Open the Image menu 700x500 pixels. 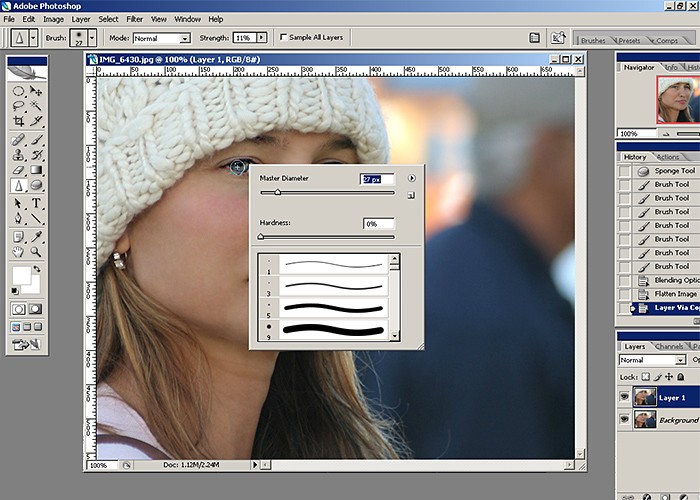[x=54, y=19]
